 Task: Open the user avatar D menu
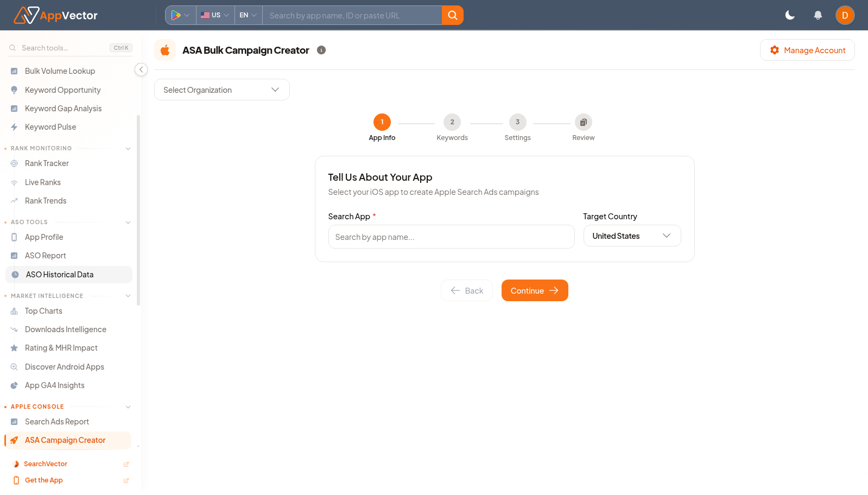pos(845,15)
